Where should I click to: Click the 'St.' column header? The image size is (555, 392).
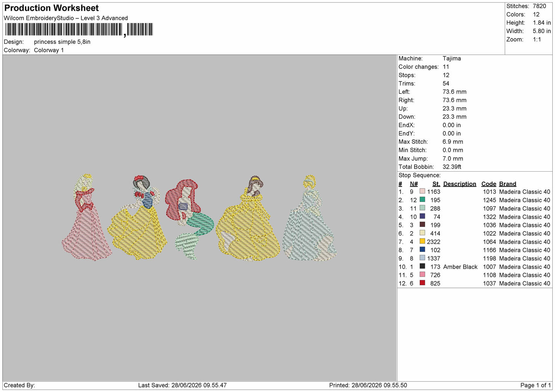click(436, 184)
